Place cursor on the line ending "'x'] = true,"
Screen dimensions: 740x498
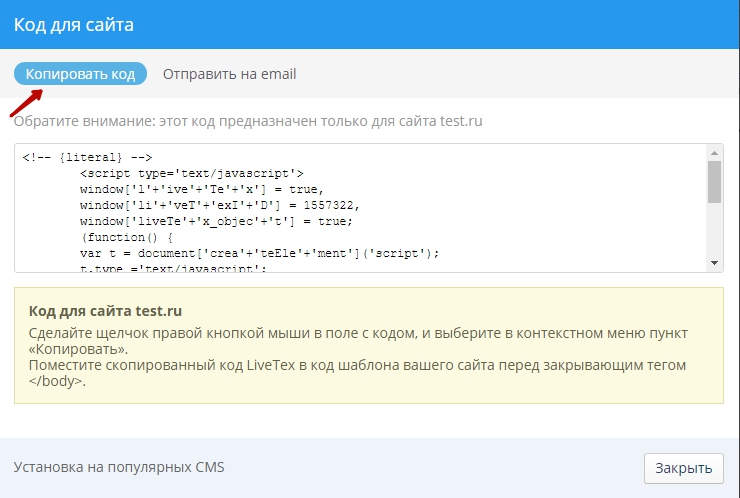pos(210,189)
